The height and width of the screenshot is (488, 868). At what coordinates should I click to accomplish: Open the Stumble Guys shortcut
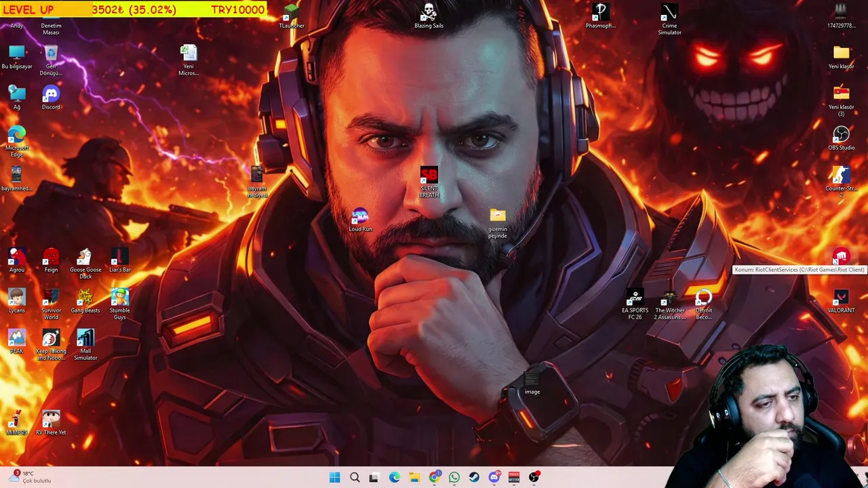(x=120, y=305)
